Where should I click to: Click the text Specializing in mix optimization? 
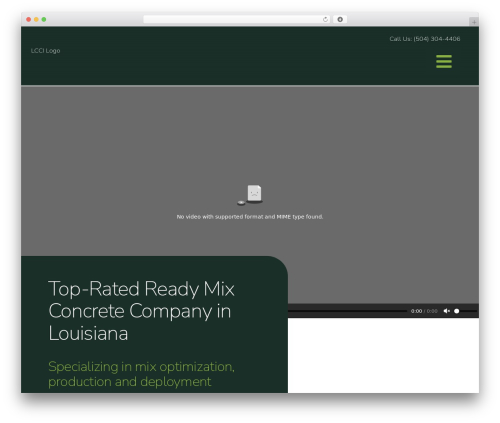[141, 374]
